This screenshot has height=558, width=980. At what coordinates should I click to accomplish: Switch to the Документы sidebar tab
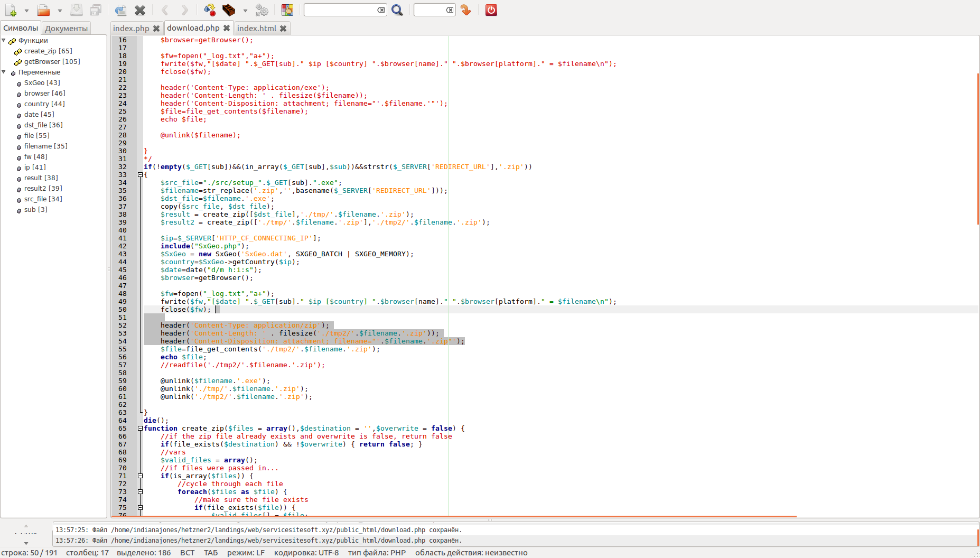66,29
